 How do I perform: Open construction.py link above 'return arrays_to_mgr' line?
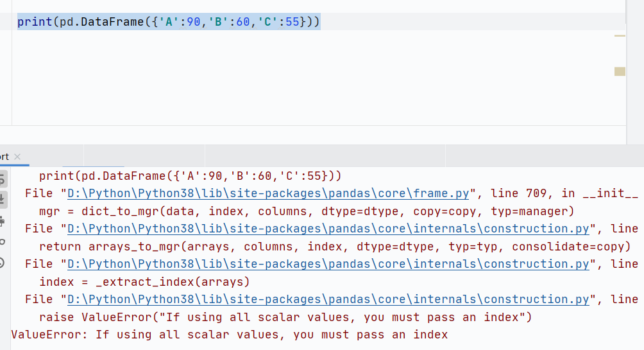pos(328,229)
